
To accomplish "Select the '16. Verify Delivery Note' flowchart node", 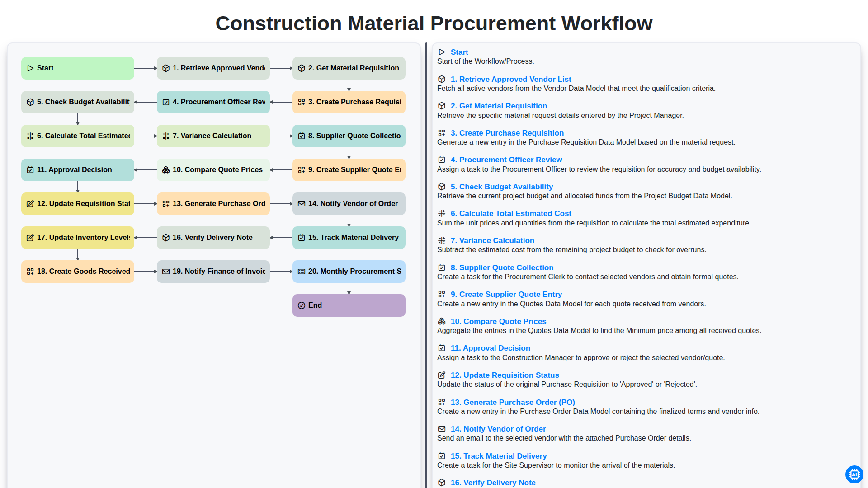I will pos(213,238).
